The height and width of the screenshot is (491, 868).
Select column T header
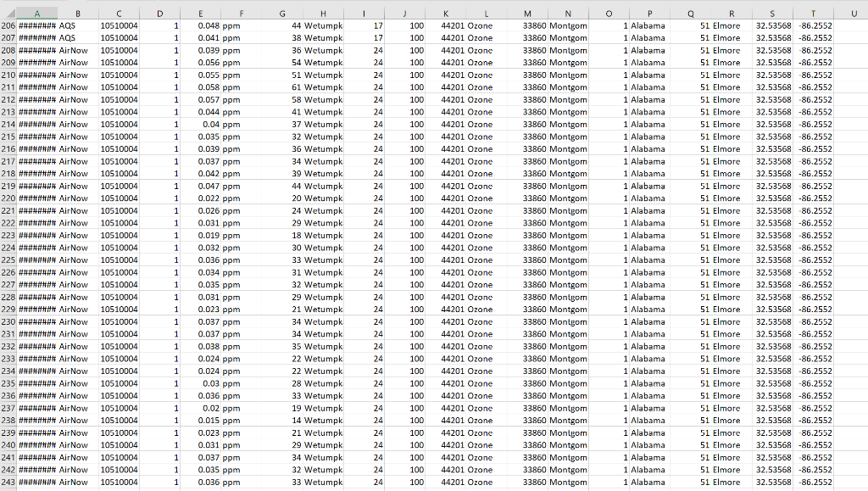[x=813, y=14]
